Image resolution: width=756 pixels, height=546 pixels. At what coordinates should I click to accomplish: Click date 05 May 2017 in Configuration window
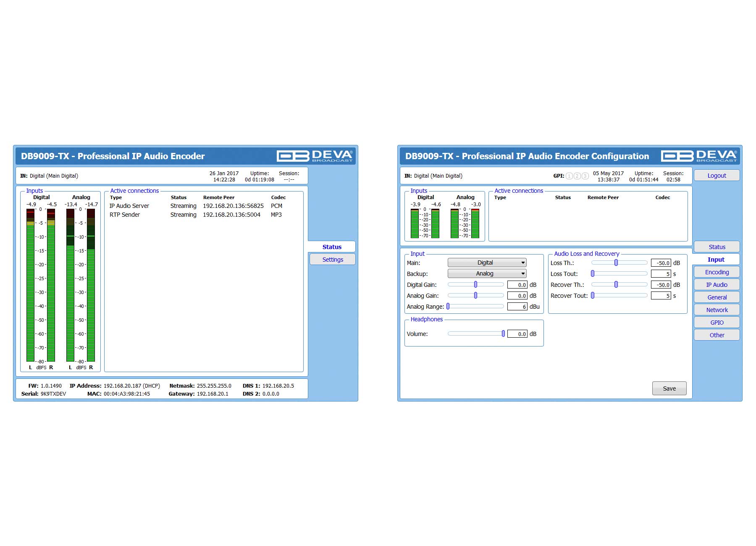pyautogui.click(x=608, y=173)
